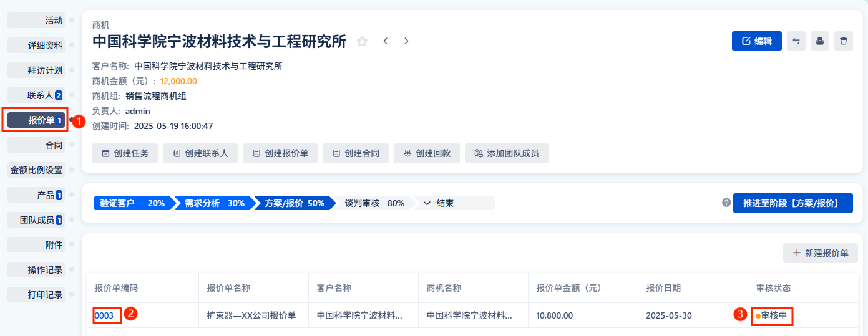This screenshot has height=336, width=868.
Task: Click 创建报价单 button
Action: (280, 153)
